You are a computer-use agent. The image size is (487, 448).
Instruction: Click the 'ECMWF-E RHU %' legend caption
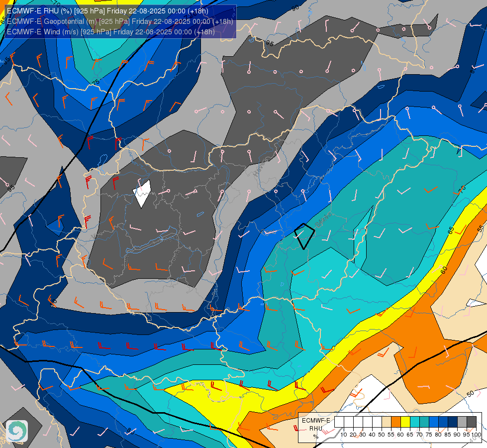click(x=316, y=429)
